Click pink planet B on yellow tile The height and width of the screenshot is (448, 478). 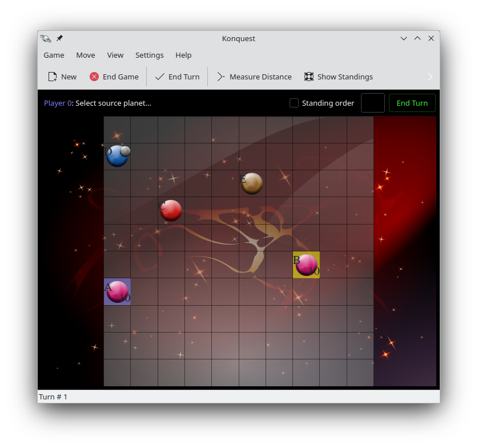[306, 265]
